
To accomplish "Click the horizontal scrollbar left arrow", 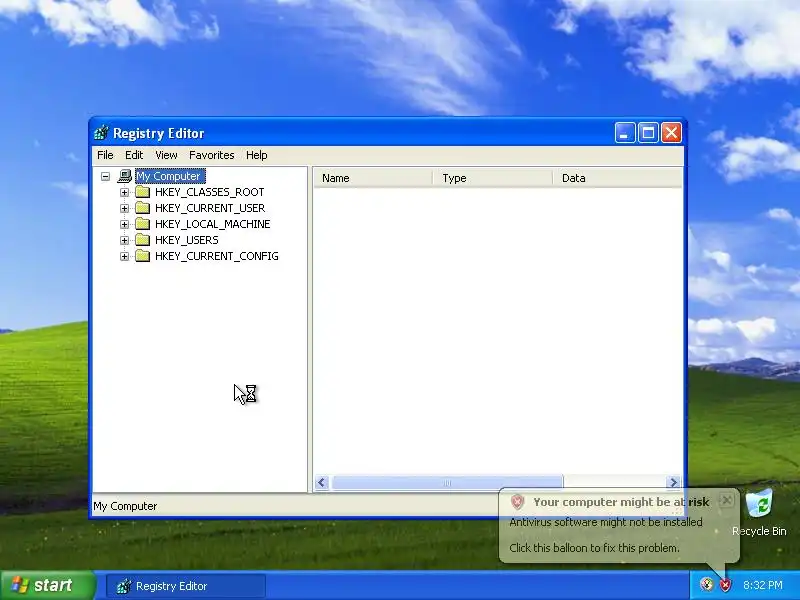I will (321, 483).
